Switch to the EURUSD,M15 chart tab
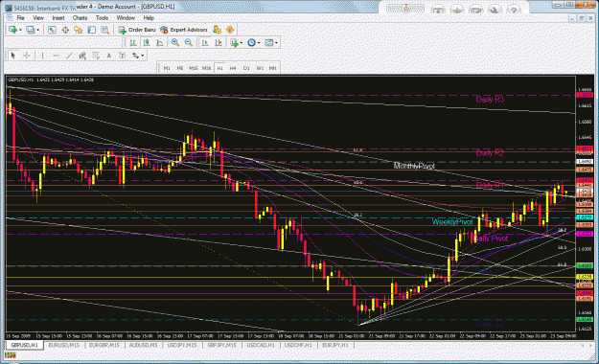599x364 pixels. [x=64, y=345]
